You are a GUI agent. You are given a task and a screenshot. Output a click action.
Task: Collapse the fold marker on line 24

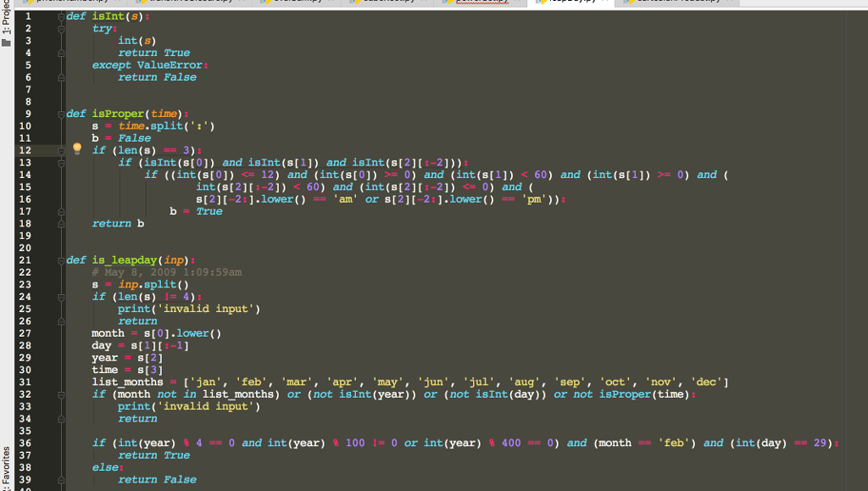(61, 297)
